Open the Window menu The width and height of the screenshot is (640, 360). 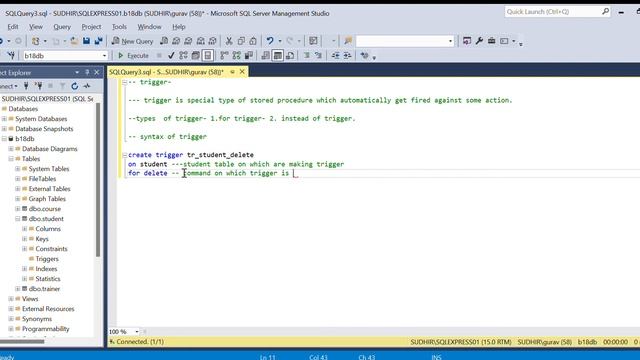pyautogui.click(x=149, y=27)
